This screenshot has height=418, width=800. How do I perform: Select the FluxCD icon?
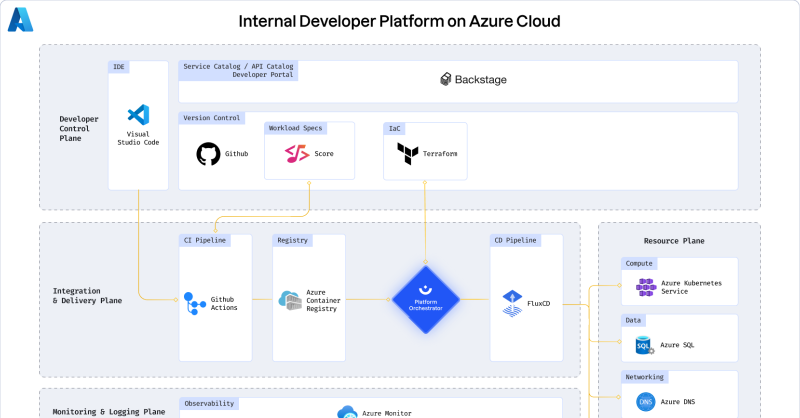(512, 303)
